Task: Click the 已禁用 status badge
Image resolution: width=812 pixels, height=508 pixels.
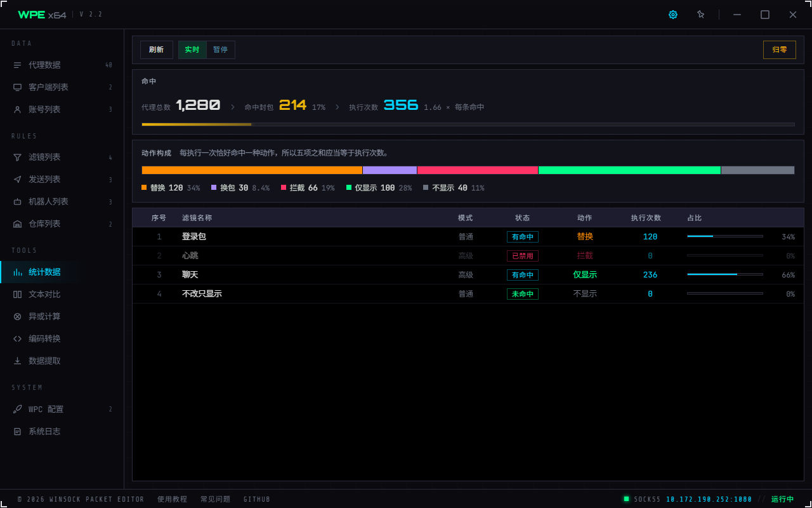Action: pos(523,256)
